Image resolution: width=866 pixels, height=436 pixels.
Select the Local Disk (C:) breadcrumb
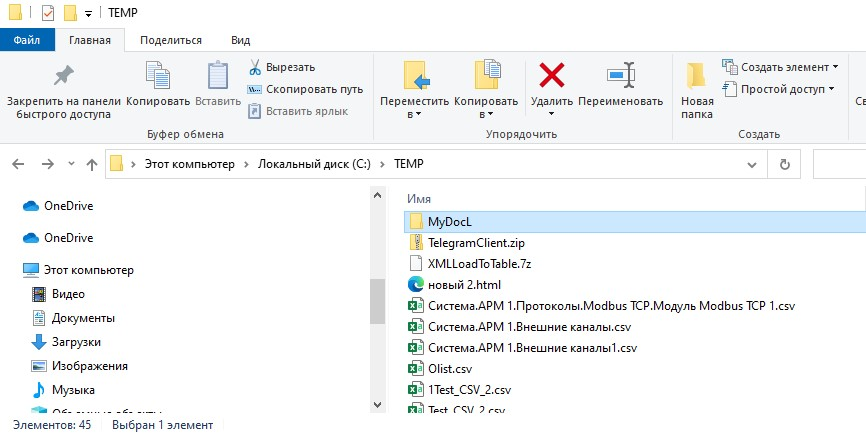tap(314, 164)
